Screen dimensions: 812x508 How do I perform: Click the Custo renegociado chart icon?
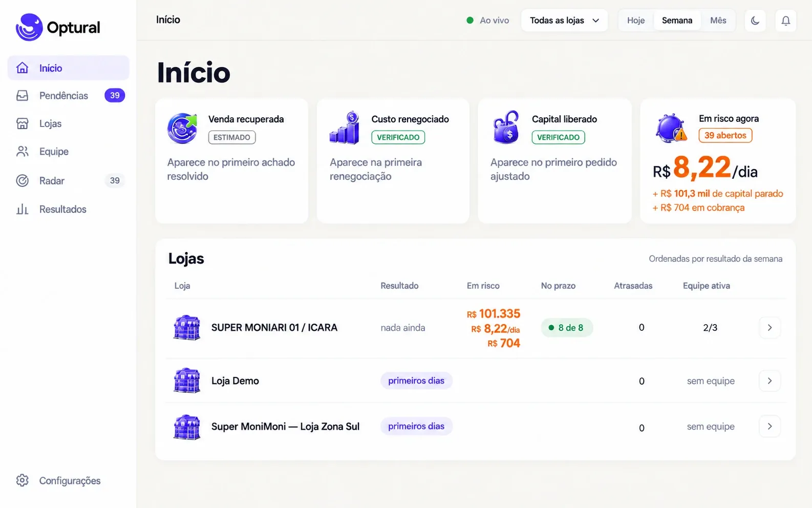[x=345, y=128]
